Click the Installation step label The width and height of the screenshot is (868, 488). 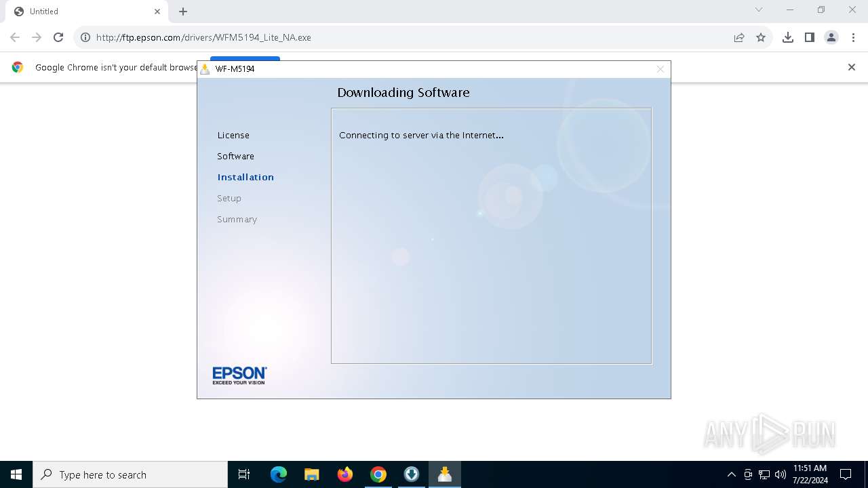coord(245,178)
